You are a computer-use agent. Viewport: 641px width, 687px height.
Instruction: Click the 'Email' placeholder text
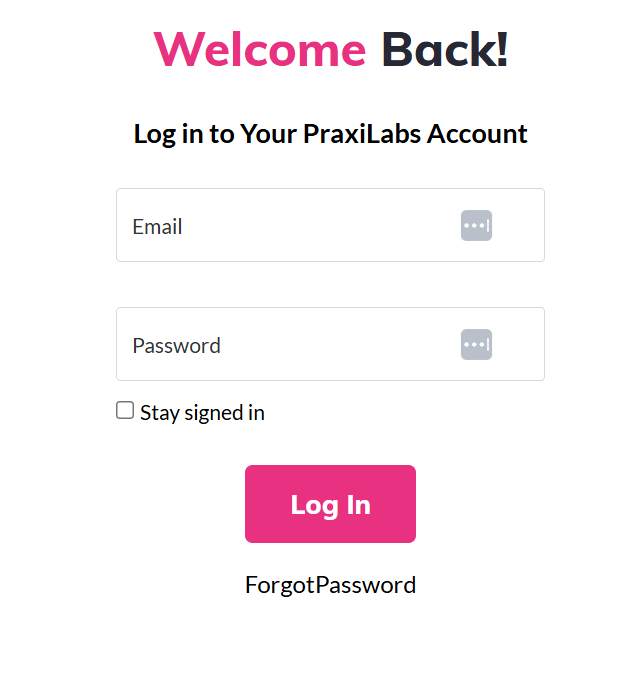point(157,227)
